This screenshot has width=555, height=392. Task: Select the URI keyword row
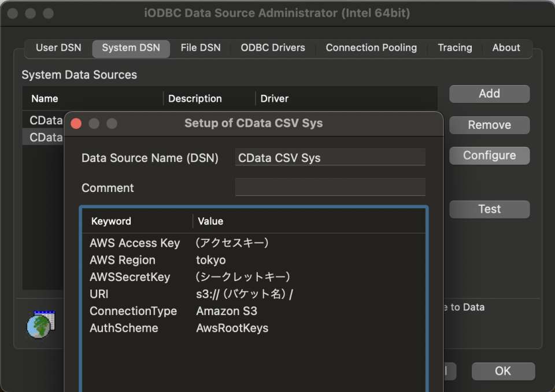[253, 294]
